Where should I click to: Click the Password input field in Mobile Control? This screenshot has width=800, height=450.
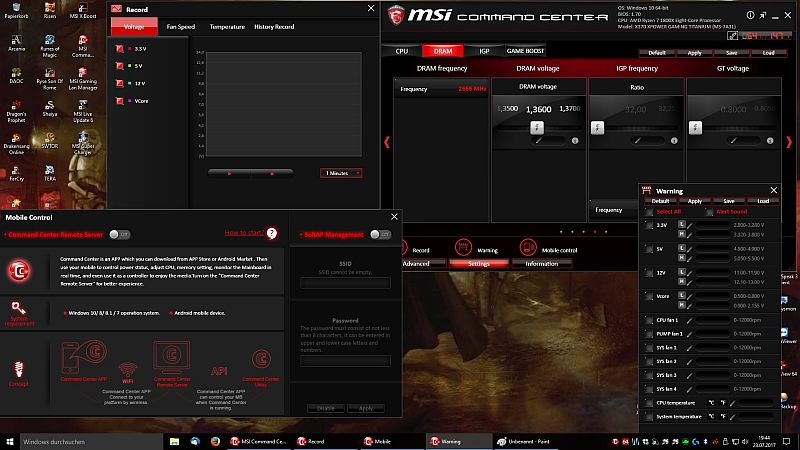[345, 361]
